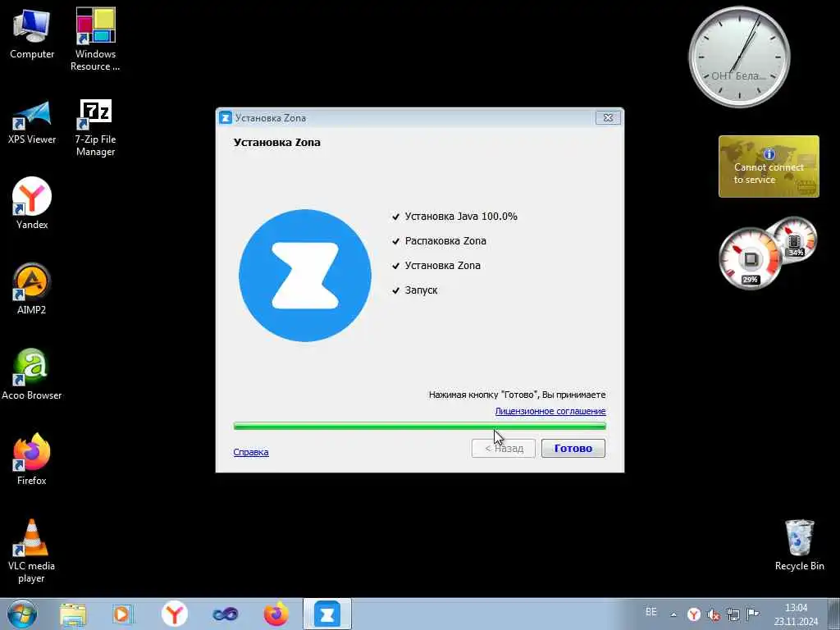Click the Установка Zona heading text

[x=277, y=143]
